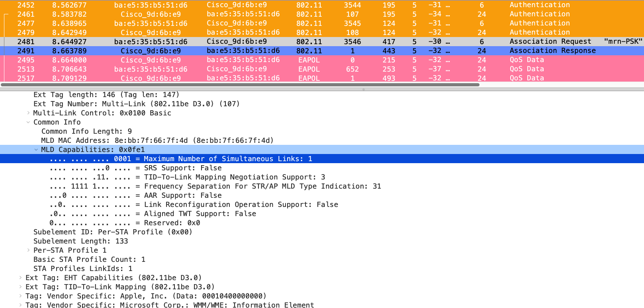Image resolution: width=644 pixels, height=308 pixels.
Task: Collapse the Common Info section
Action: (28, 122)
